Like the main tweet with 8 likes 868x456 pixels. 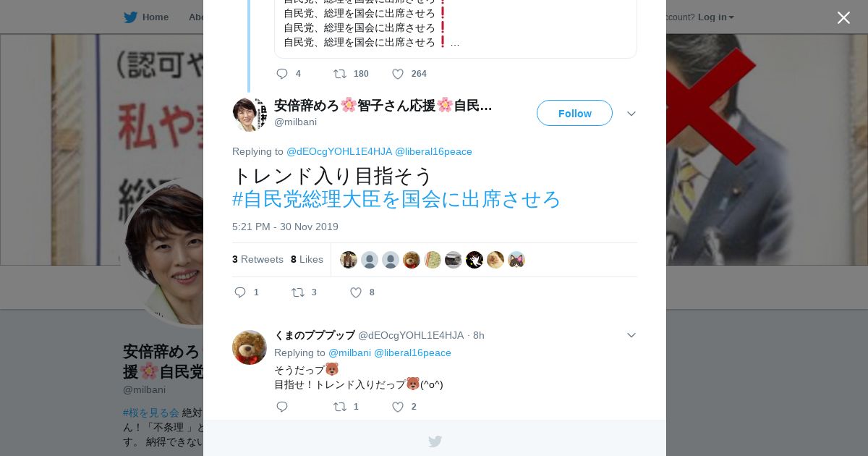click(356, 292)
